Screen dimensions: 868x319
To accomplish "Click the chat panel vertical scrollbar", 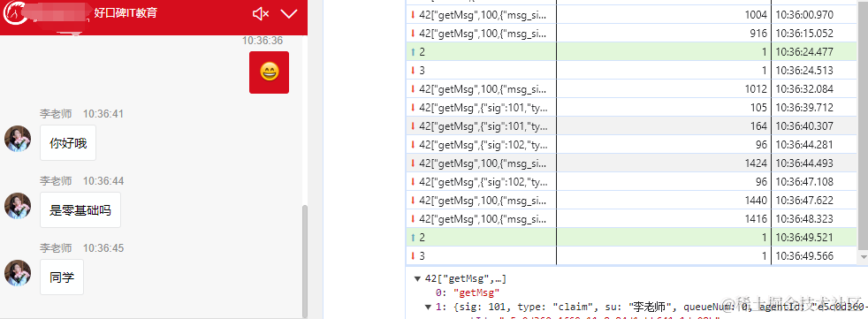I will pyautogui.click(x=304, y=261).
